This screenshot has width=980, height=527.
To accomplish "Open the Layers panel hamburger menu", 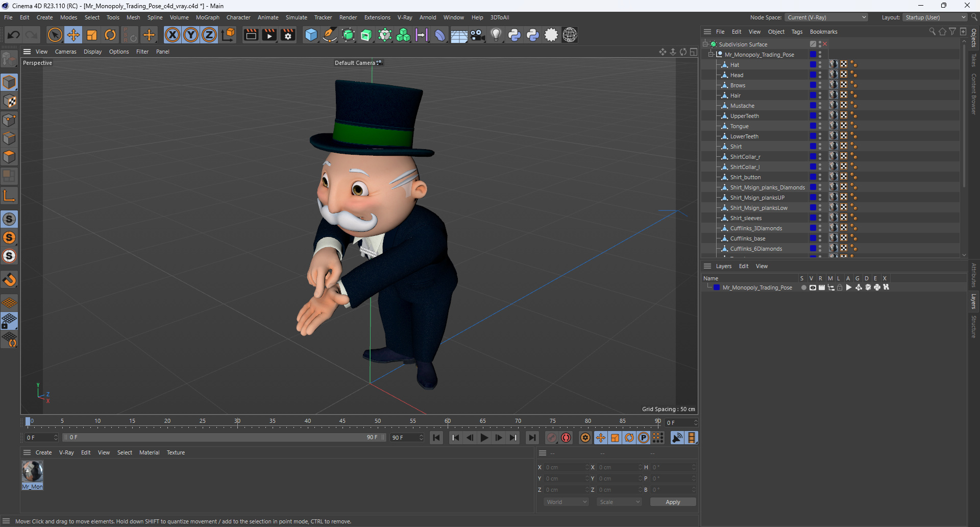I will tap(707, 266).
